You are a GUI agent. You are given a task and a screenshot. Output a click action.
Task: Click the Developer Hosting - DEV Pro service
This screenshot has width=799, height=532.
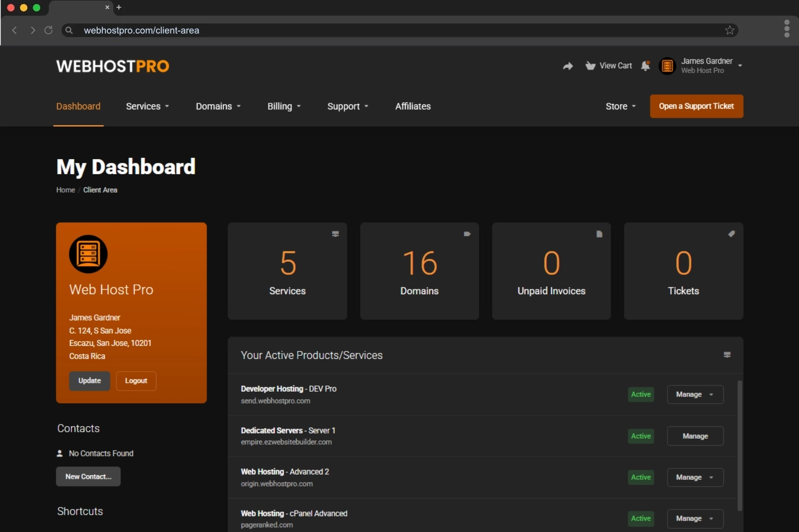288,389
